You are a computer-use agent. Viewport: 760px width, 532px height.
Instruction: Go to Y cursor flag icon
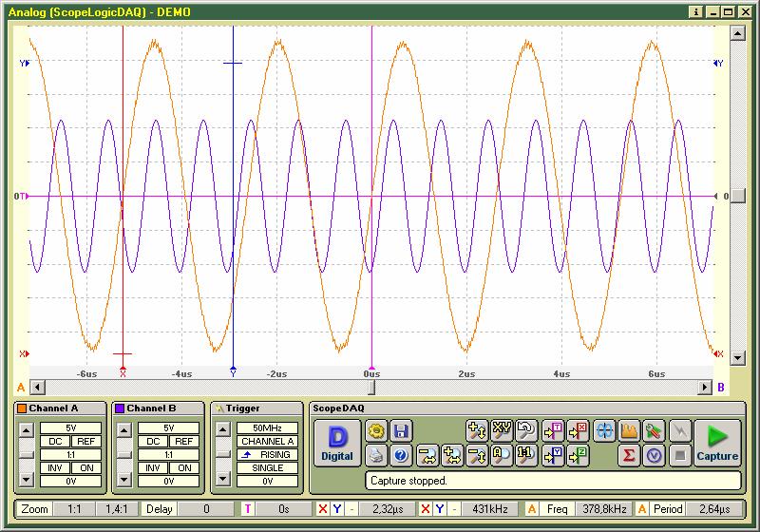[x=553, y=455]
